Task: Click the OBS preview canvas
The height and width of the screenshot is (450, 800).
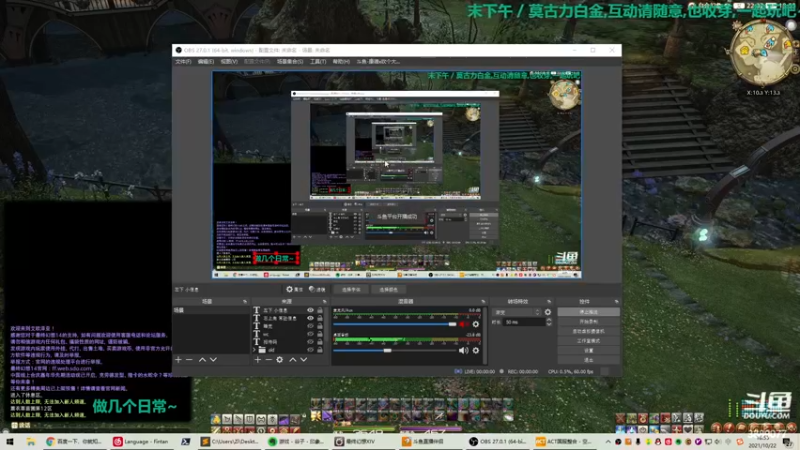Action: [397, 174]
